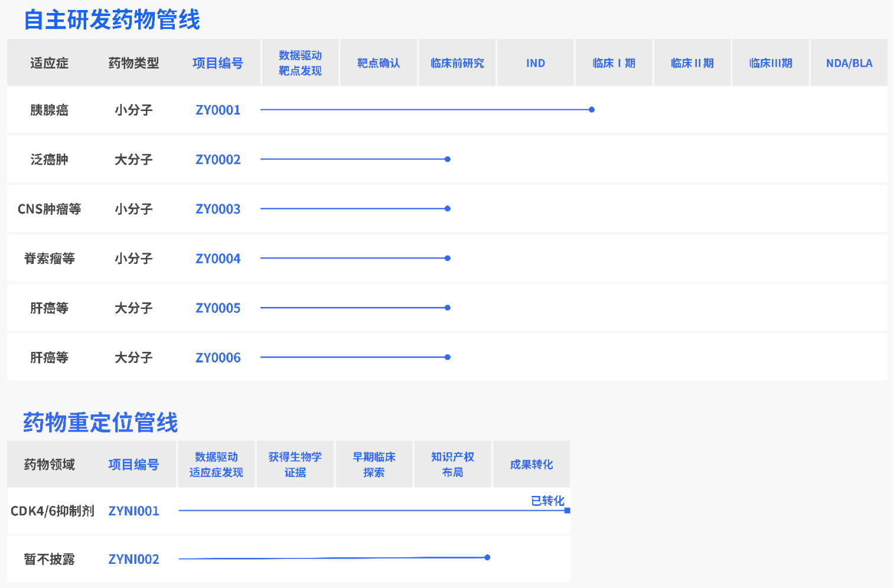Click the ZY0001 progress endpoint dot

click(592, 110)
